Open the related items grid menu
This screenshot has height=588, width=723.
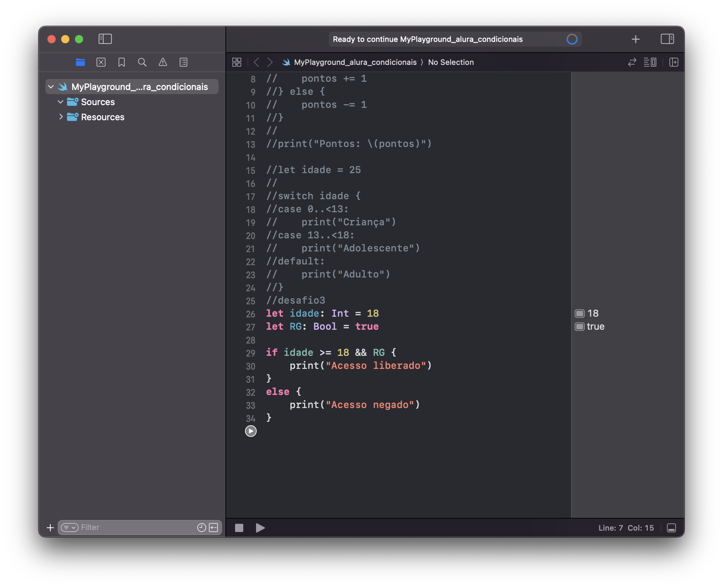(x=237, y=62)
